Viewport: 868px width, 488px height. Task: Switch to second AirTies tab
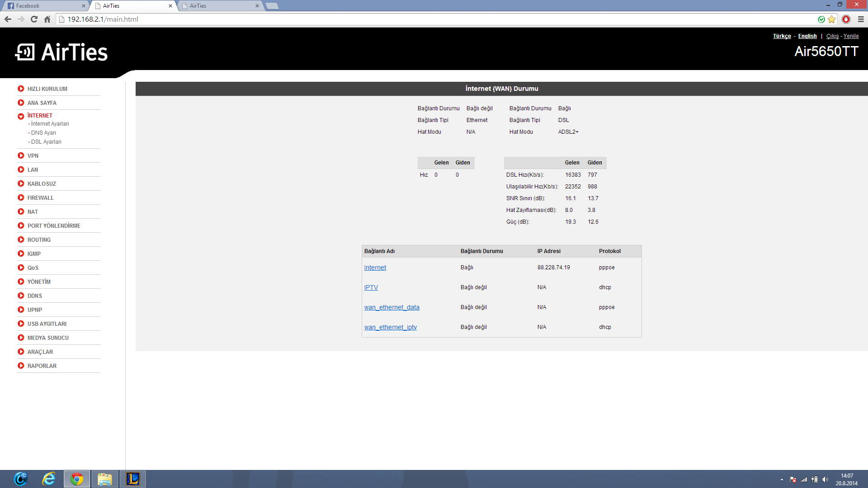[220, 6]
